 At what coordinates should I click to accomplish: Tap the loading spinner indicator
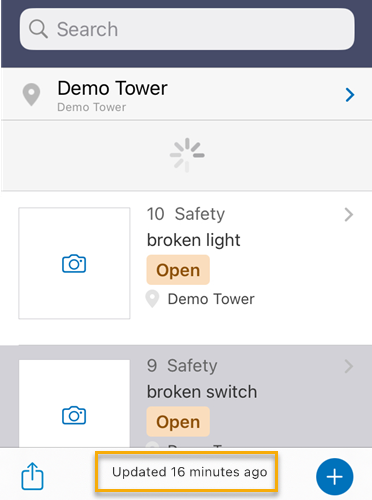(x=187, y=155)
